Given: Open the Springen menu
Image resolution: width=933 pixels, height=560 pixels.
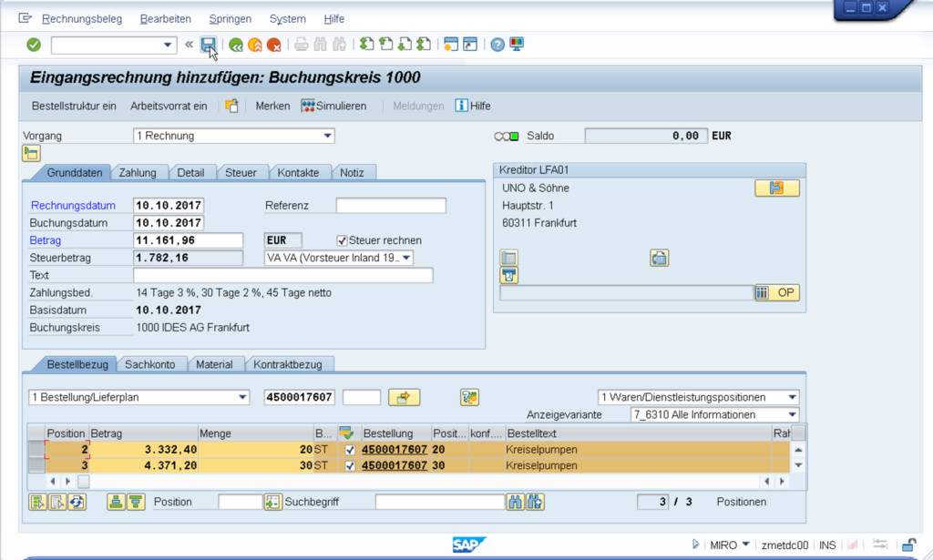Looking at the screenshot, I should point(231,19).
